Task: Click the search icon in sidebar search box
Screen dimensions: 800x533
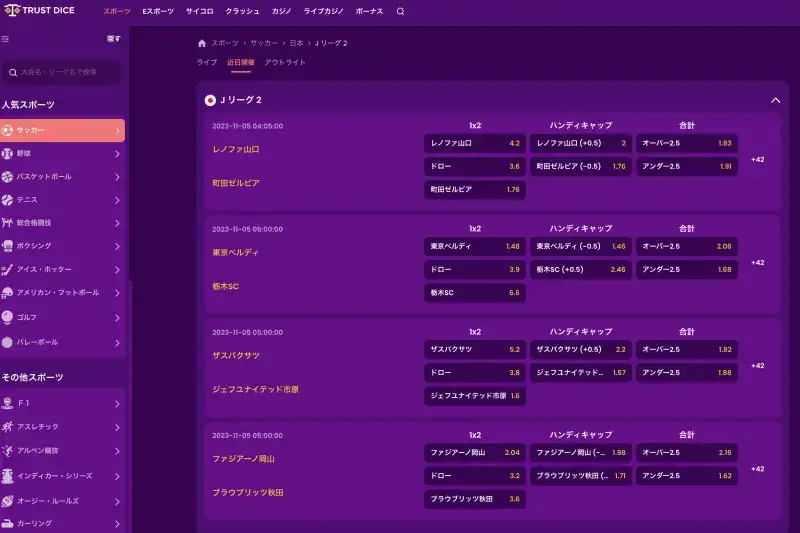Action: (13, 73)
